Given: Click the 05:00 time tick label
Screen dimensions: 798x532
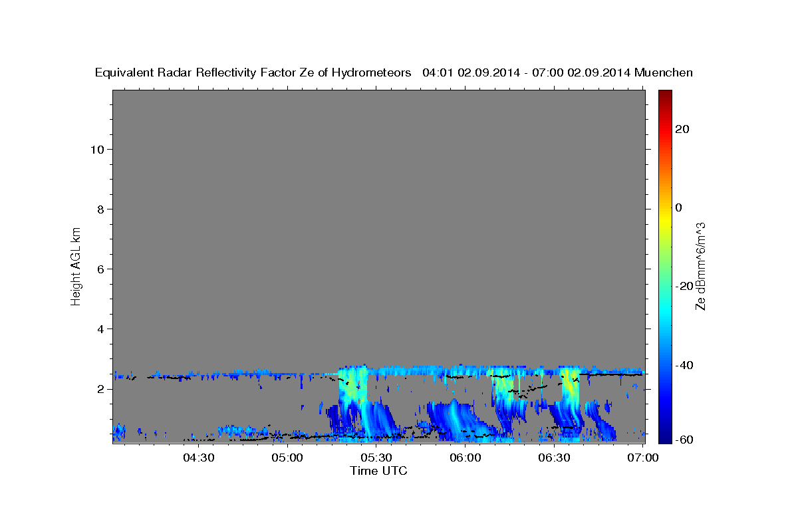Looking at the screenshot, I should [x=287, y=458].
